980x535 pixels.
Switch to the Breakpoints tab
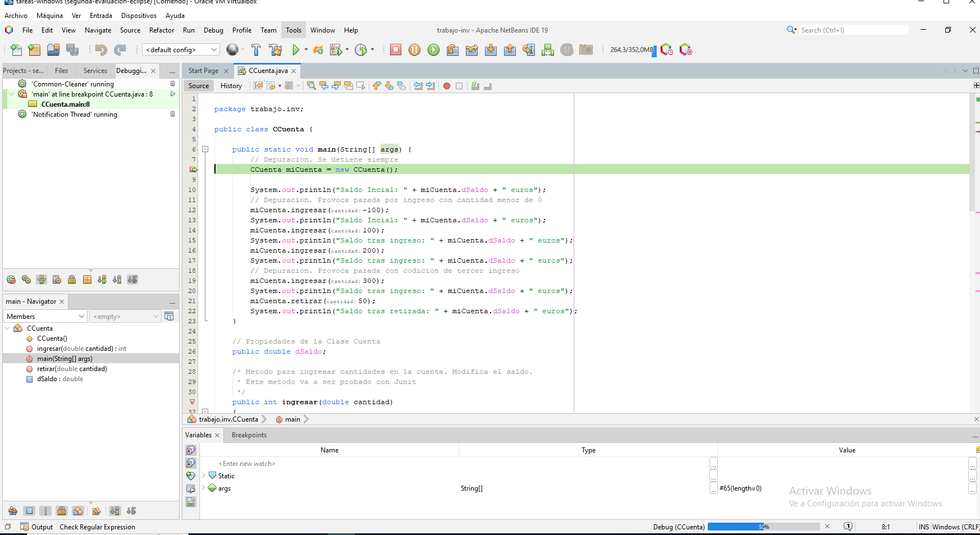pos(249,435)
